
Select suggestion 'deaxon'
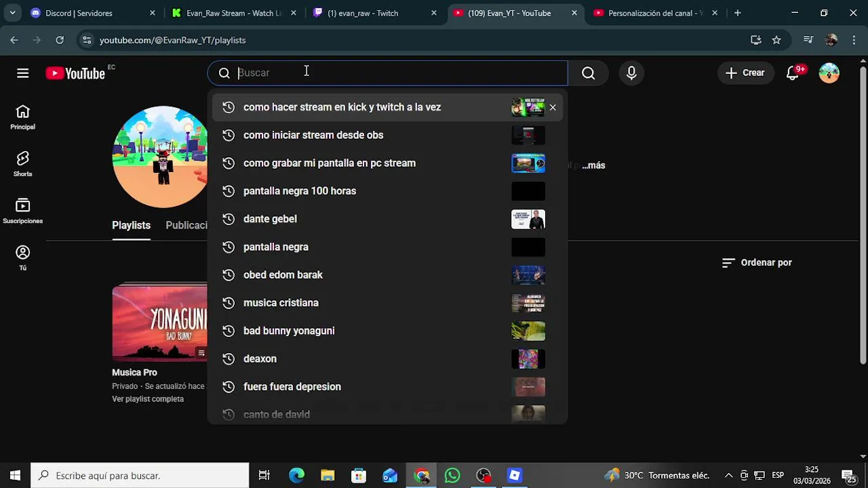pyautogui.click(x=387, y=359)
